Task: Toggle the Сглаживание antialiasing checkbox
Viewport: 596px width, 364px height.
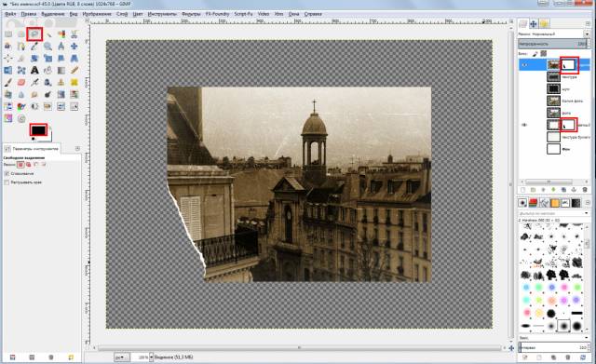Action: tap(7, 174)
